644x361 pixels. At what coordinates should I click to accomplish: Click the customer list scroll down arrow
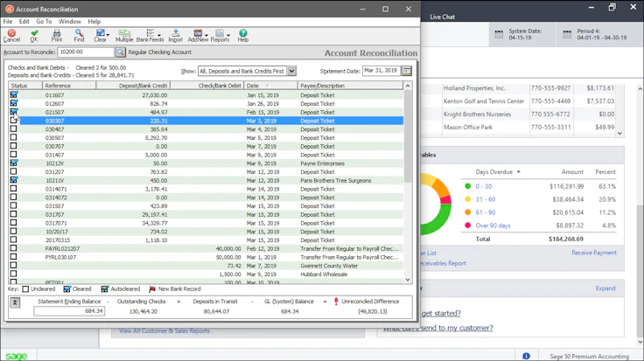click(x=619, y=134)
